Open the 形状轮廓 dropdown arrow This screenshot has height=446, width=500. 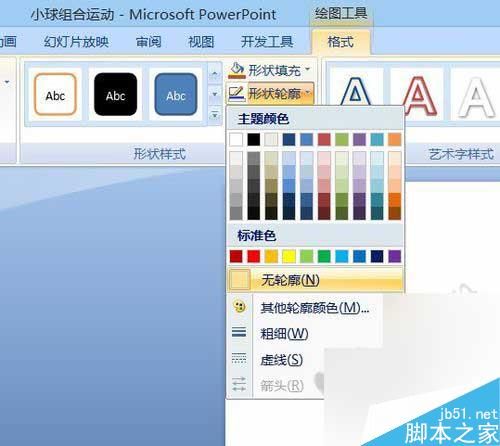pos(308,93)
